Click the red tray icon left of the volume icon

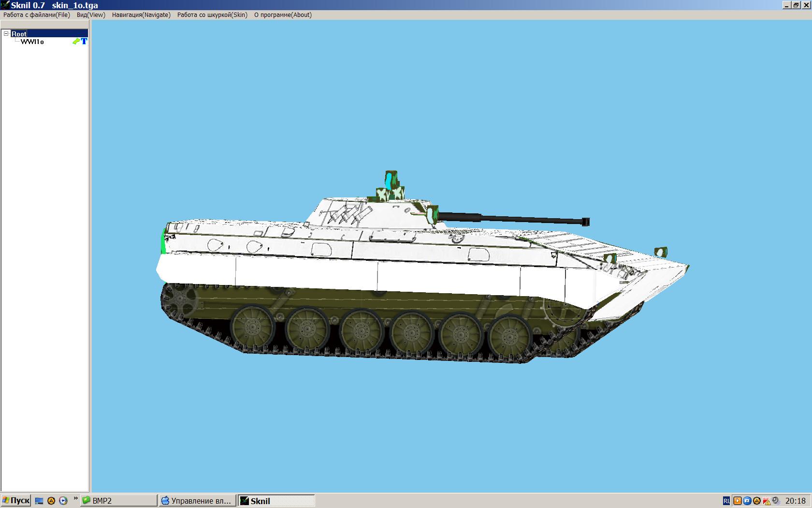point(767,501)
